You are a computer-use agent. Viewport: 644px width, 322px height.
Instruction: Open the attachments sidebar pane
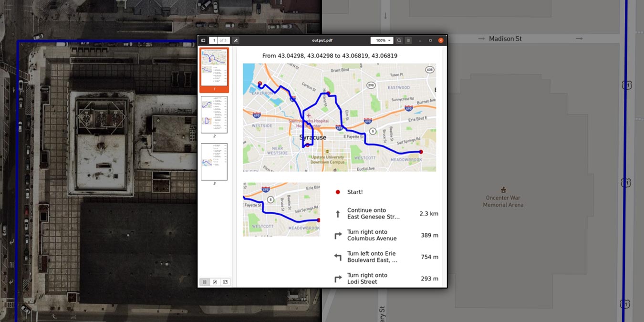click(x=225, y=282)
